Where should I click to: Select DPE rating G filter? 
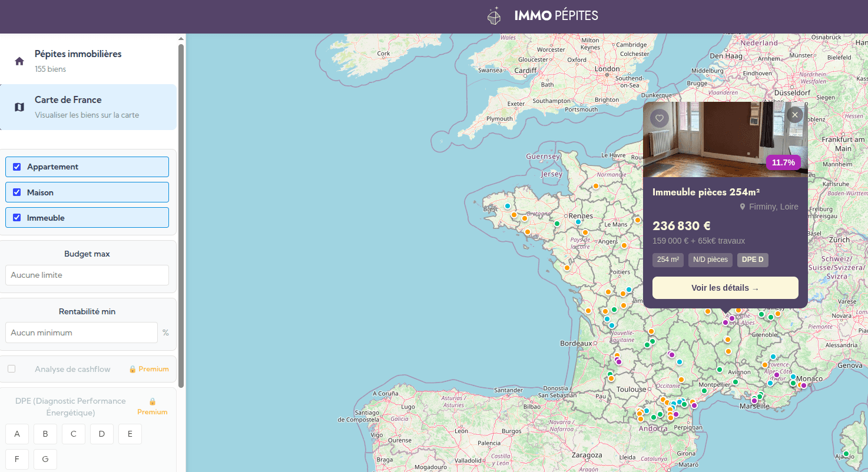pyautogui.click(x=45, y=459)
